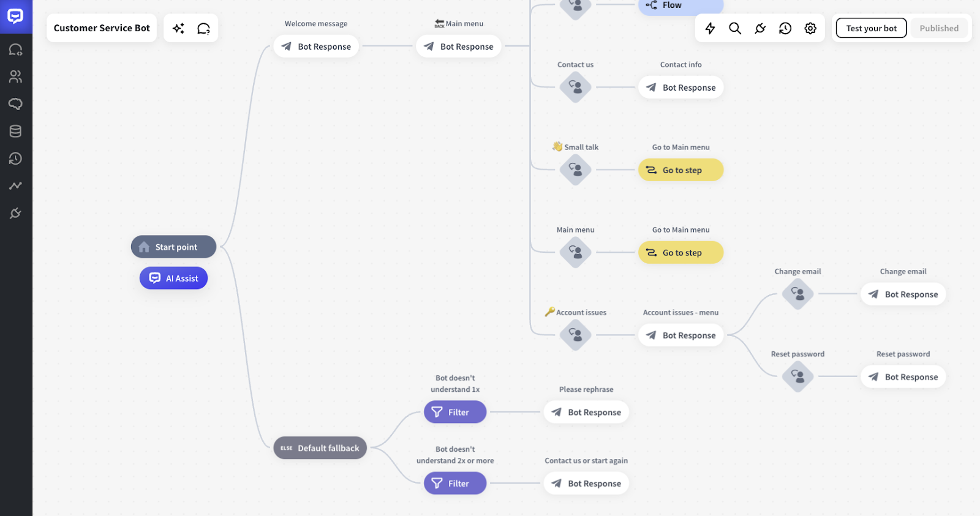Open the Customer Service Bot title
This screenshot has height=516, width=980.
tap(102, 28)
